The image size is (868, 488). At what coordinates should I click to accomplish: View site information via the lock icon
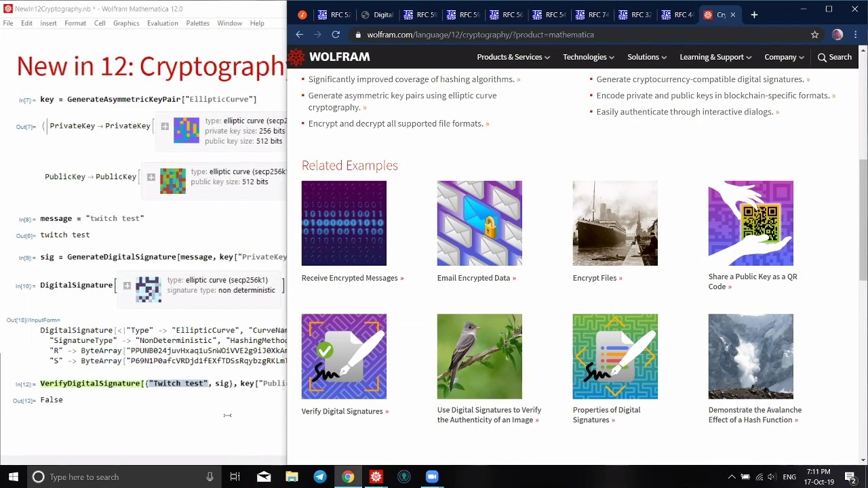point(358,35)
